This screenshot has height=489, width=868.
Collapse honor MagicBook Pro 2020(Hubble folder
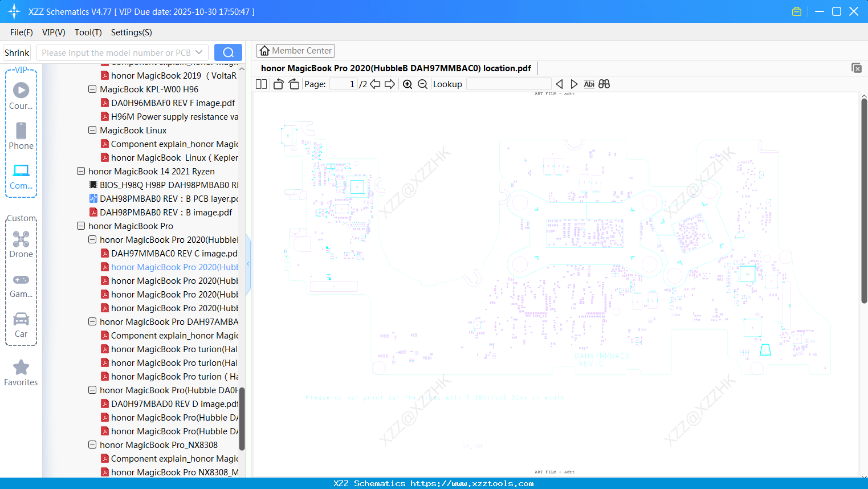(x=92, y=239)
